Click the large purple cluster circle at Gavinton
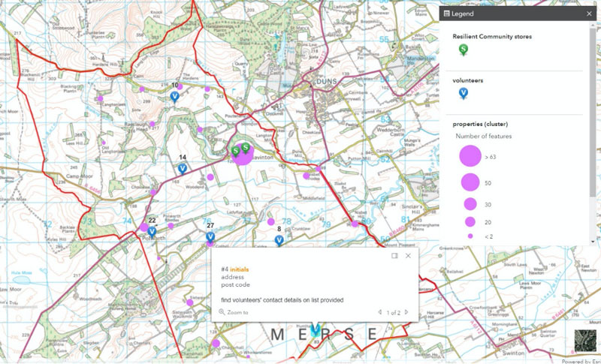This screenshot has width=601, height=364. pos(243,155)
